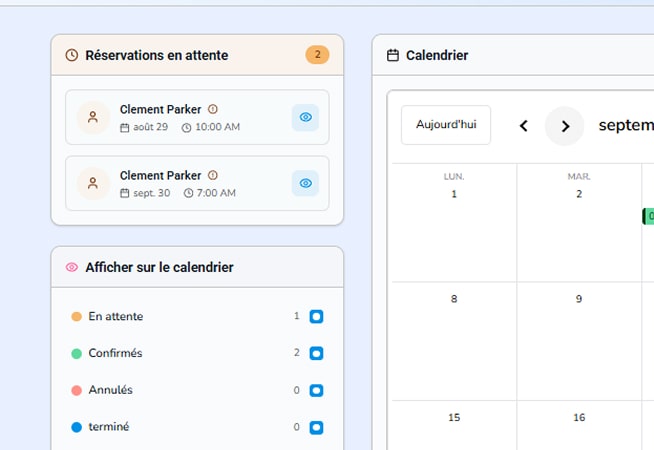The height and width of the screenshot is (450, 654).
Task: Click the info icon on the août 29 reservation
Action: (x=212, y=109)
